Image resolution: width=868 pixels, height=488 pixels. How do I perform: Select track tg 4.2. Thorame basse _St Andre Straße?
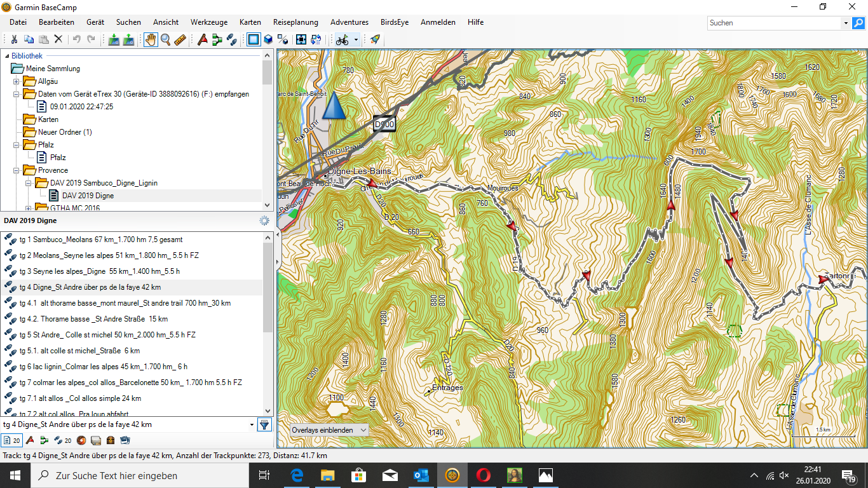[x=132, y=319]
